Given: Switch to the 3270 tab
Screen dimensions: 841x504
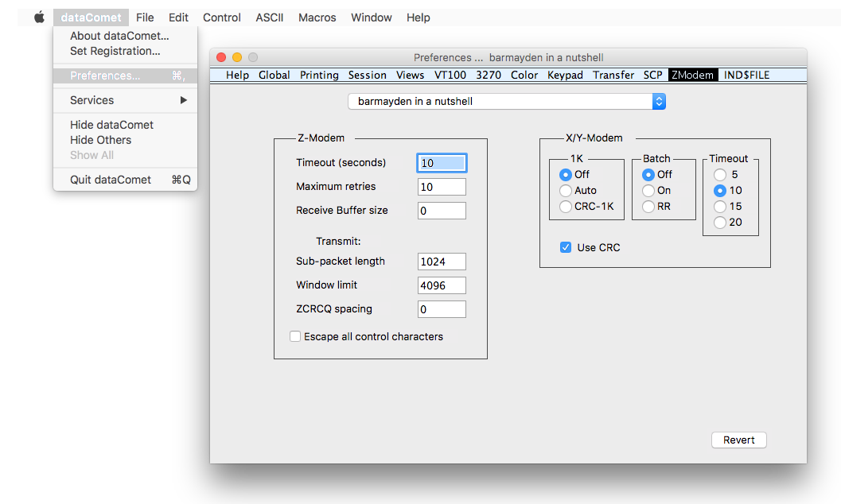Looking at the screenshot, I should point(489,75).
